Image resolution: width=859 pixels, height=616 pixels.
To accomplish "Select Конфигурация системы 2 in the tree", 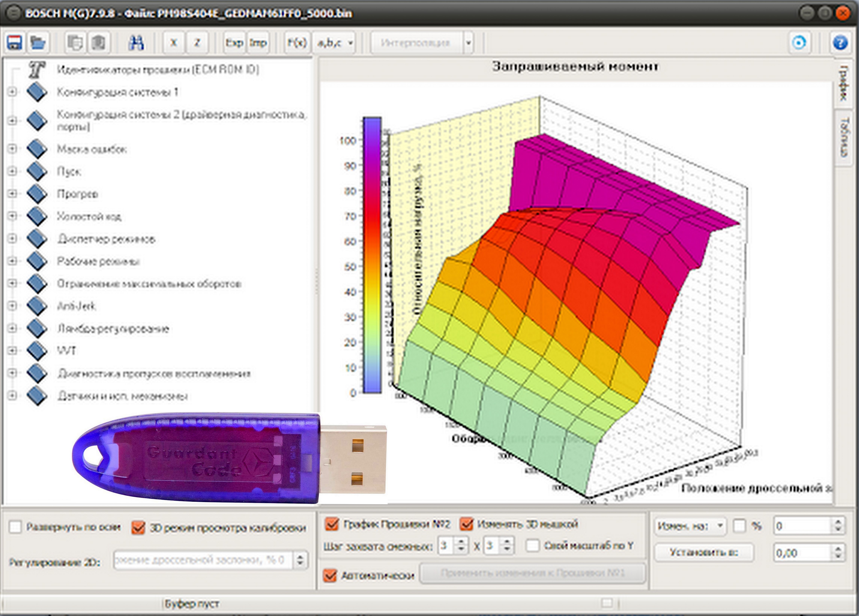I will point(181,120).
